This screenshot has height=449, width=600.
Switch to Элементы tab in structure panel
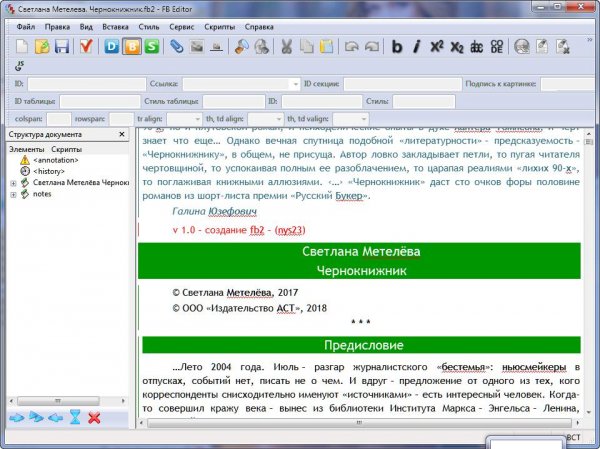click(26, 149)
